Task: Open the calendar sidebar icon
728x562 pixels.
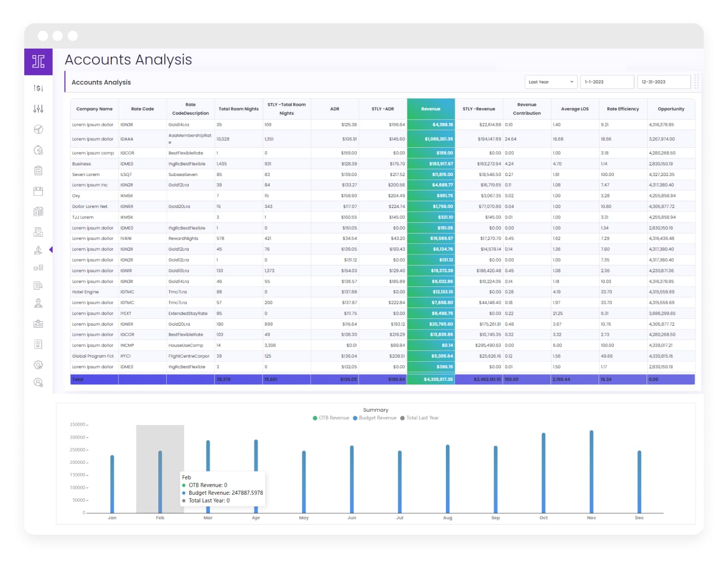Action: (38, 191)
